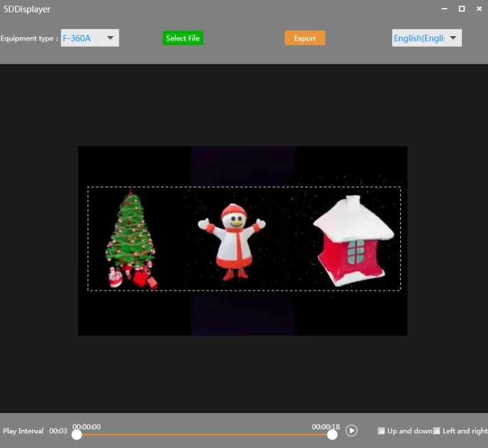This screenshot has width=488, height=448.
Task: Play the video preview
Action: pos(351,431)
